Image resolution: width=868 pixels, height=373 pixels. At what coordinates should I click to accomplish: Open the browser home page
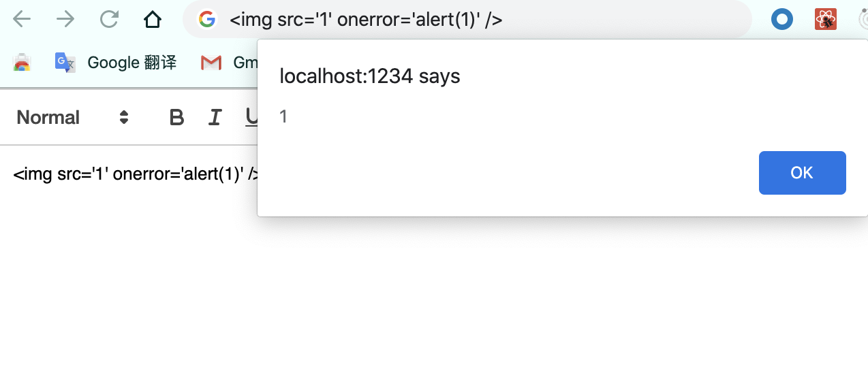(153, 19)
